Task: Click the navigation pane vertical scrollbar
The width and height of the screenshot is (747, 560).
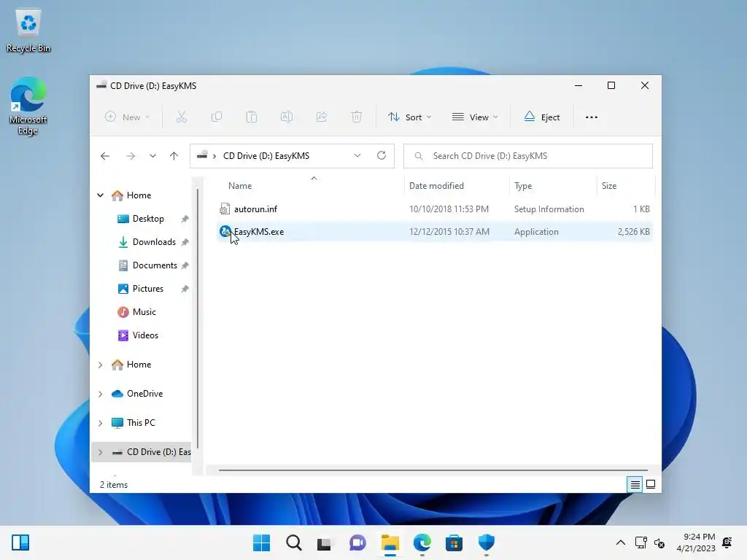Action: coord(198,319)
